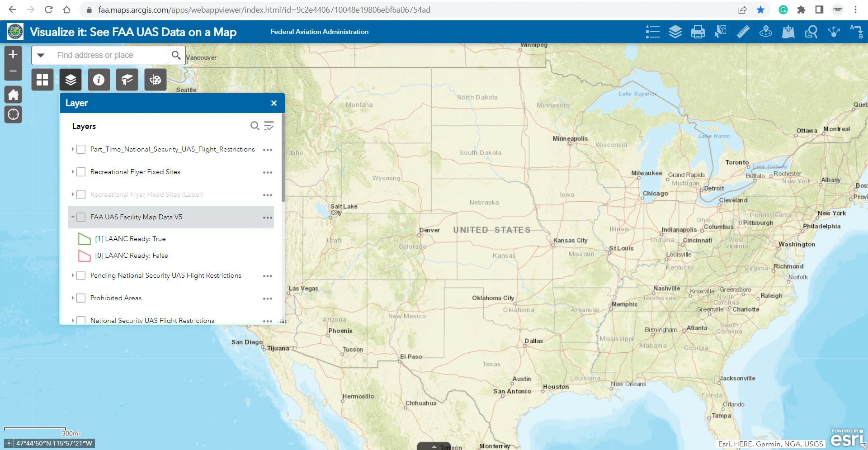Screen dimensions: 868x450
Task: Open the Layer List widget in header
Action: point(675,32)
